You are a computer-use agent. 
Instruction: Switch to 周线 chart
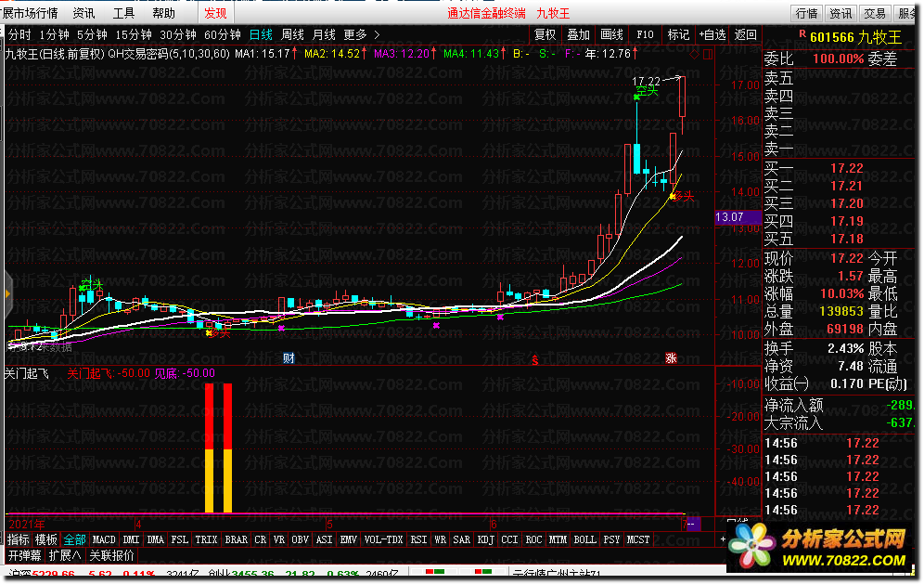pyautogui.click(x=293, y=34)
